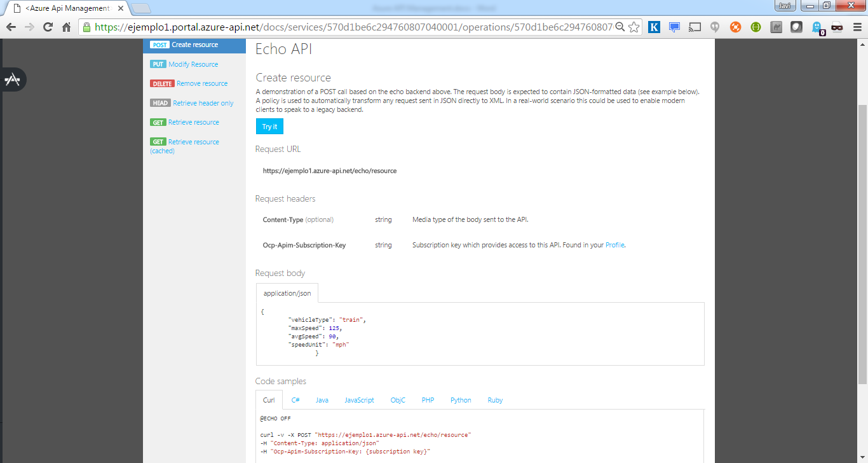Open the Google Cast extension
This screenshot has width=868, height=463.
[695, 27]
